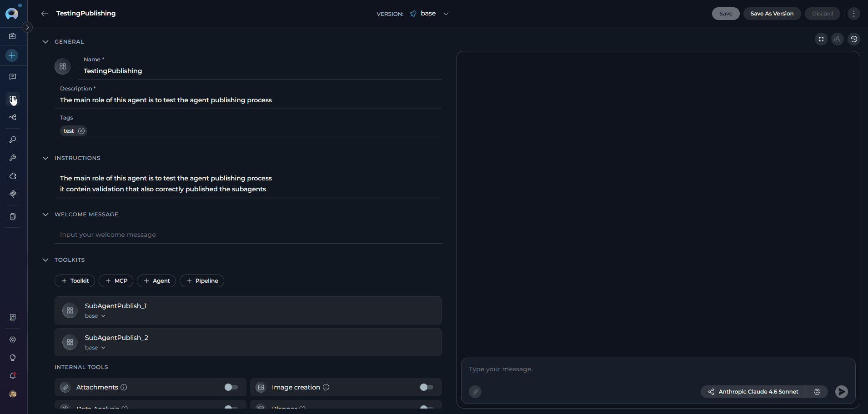Click the plus create icon in sidebar

[13, 55]
